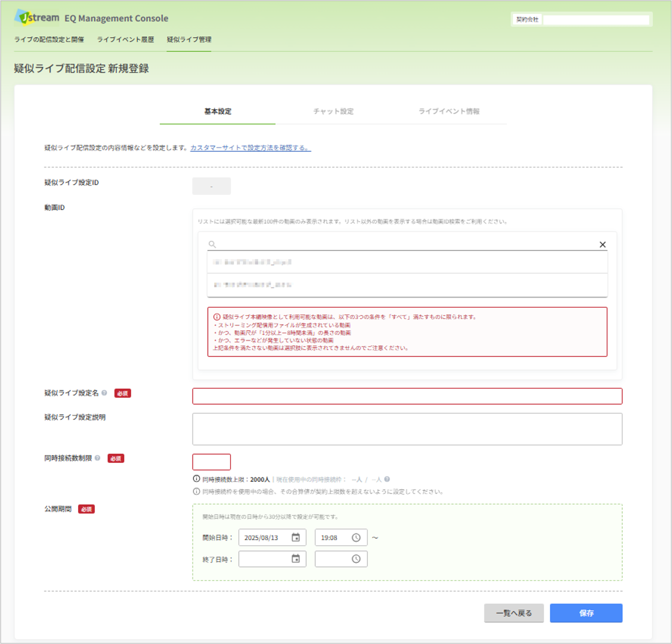Open clock picker for 終了日時 time
Screen dimensions: 672x644
[x=356, y=559]
